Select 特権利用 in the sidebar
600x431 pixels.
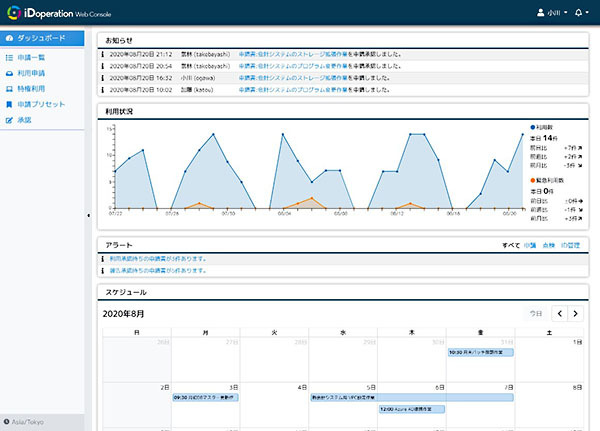pyautogui.click(x=30, y=89)
